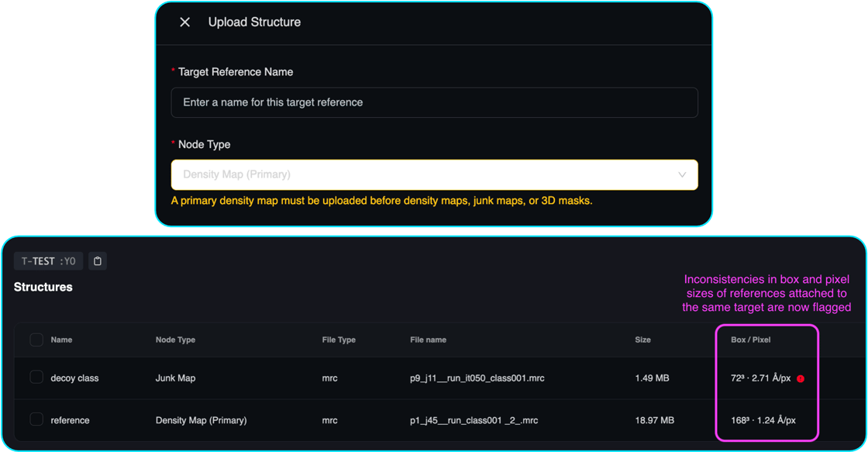
Task: Click the primary density map warning message
Action: (382, 201)
